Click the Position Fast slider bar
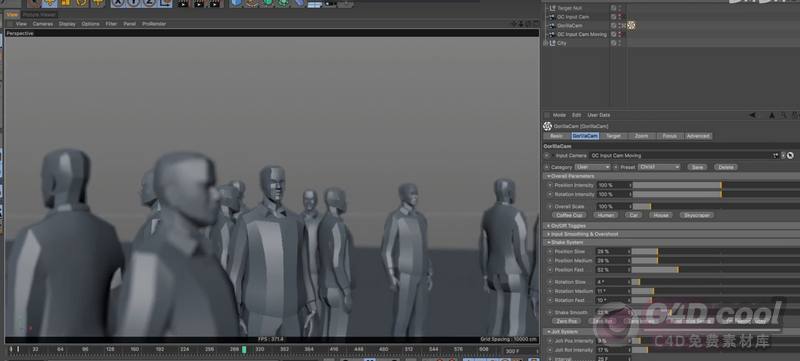800x361 pixels. (x=716, y=269)
